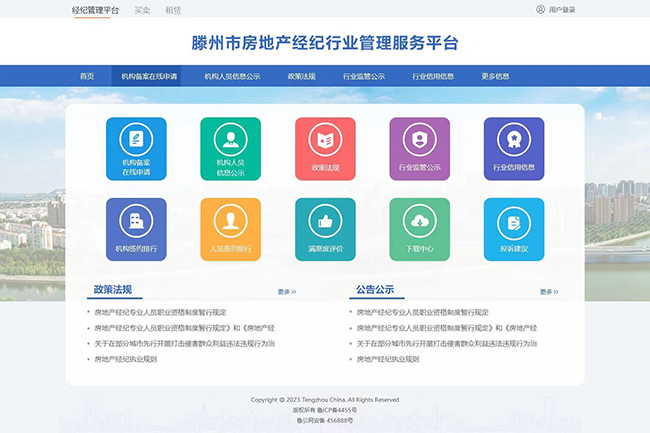This screenshot has width=650, height=433.
Task: Click the 用户登录 user icon link
Action: (556, 10)
